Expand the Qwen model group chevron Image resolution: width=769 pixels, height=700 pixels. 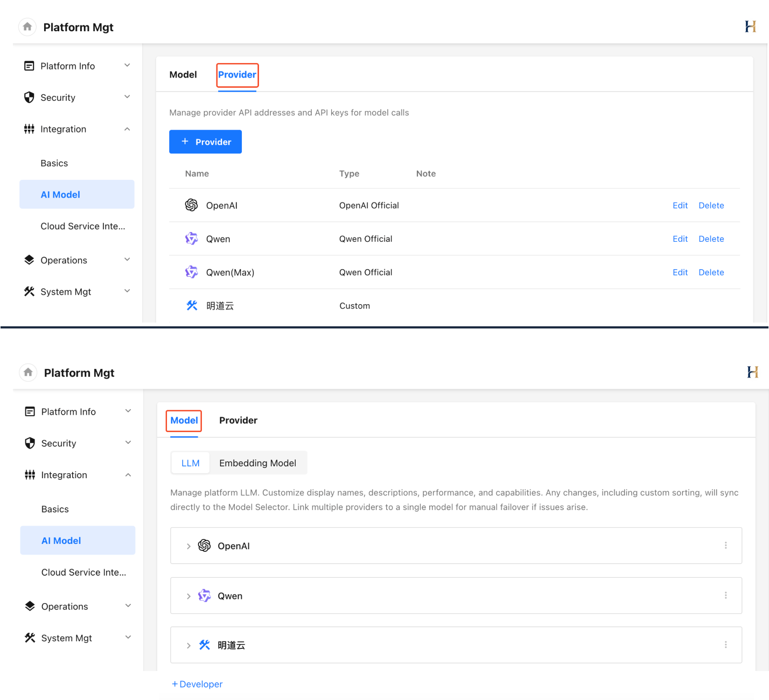click(188, 596)
